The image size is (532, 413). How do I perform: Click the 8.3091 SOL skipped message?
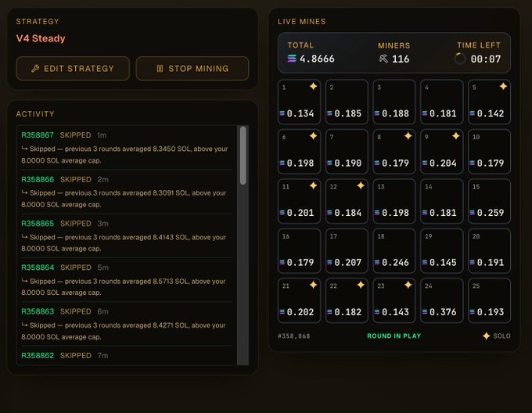point(124,199)
